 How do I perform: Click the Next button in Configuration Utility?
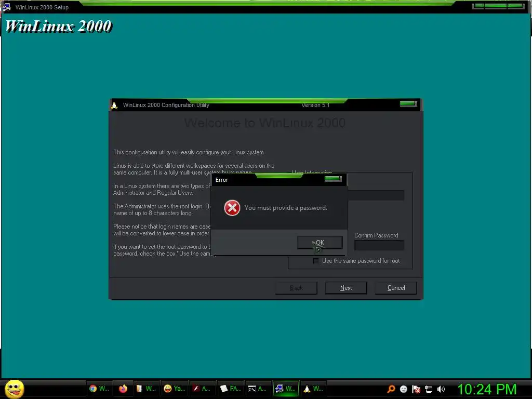[x=345, y=288]
